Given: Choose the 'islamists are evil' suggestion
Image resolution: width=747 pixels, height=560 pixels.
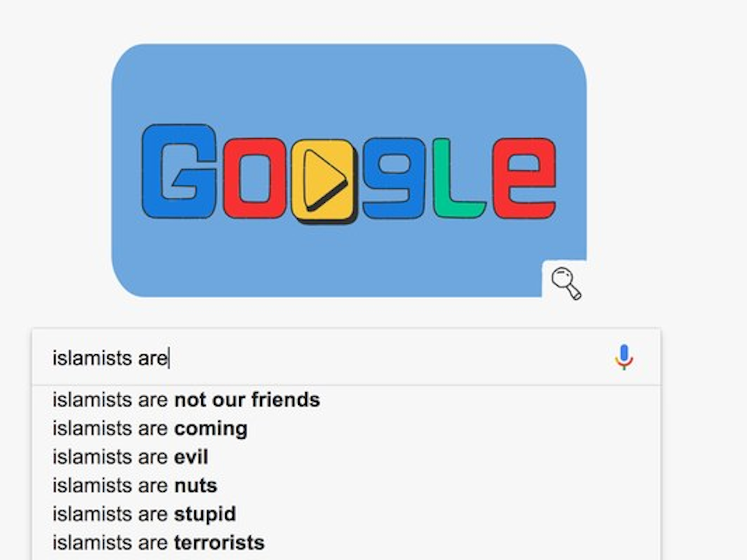Looking at the screenshot, I should (130, 457).
